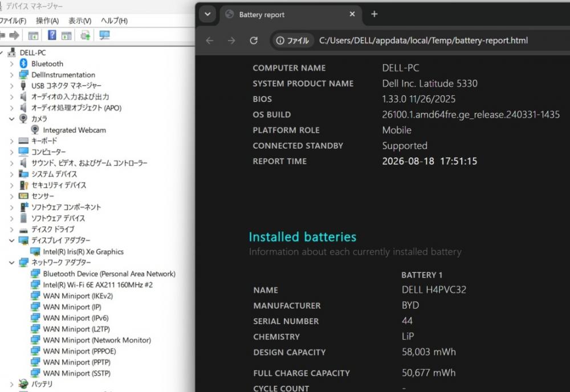The height and width of the screenshot is (392, 570).
Task: Close the Battery report tab
Action: (352, 14)
